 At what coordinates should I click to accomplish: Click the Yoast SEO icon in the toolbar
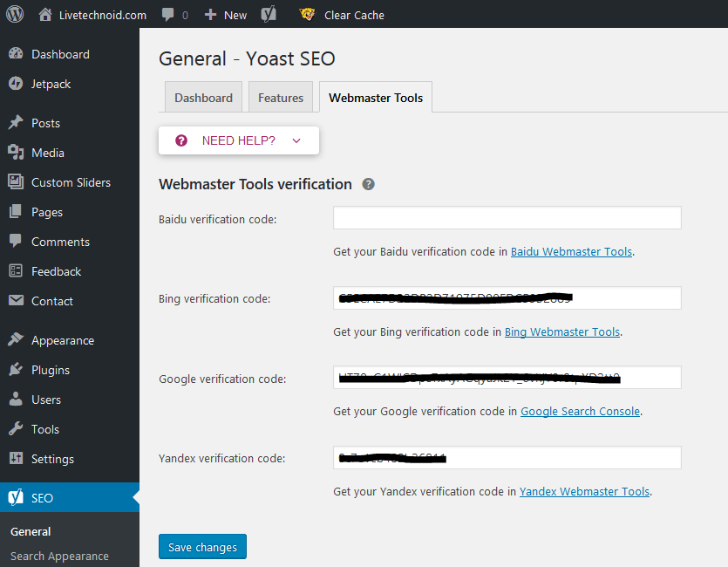point(269,14)
